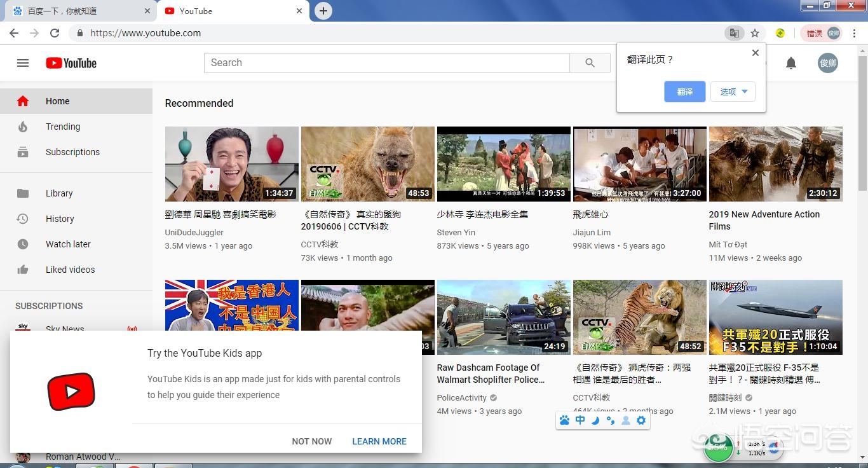Click the green extension icon in toolbar
The width and height of the screenshot is (868, 468).
pyautogui.click(x=780, y=33)
